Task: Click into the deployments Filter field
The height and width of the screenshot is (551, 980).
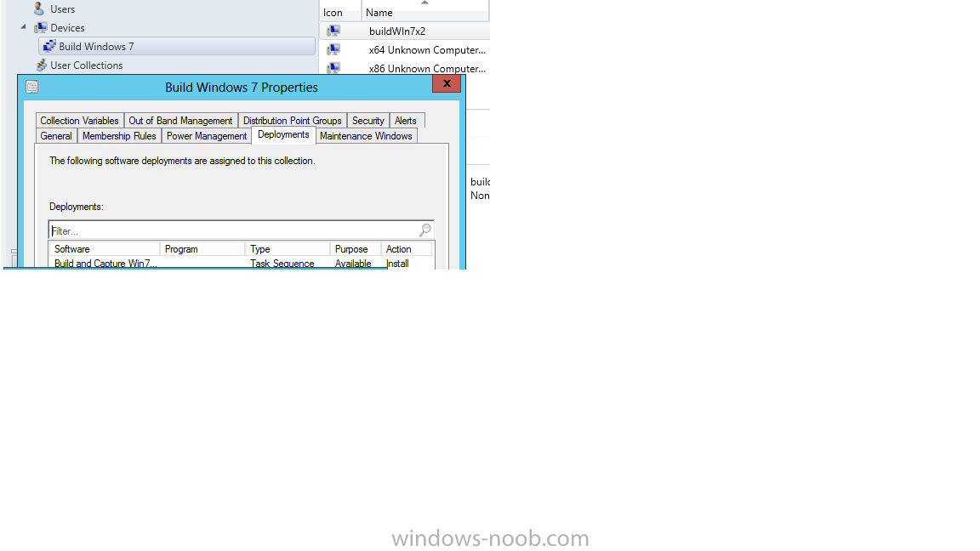Action: 242,230
